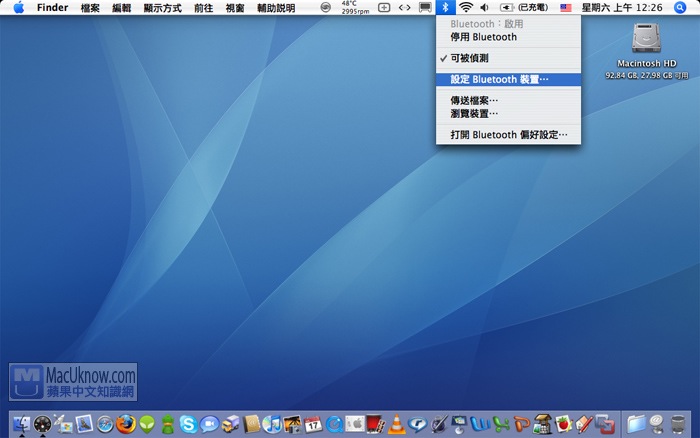
Task: Launch Microsoft Word from Dock
Action: point(480,424)
